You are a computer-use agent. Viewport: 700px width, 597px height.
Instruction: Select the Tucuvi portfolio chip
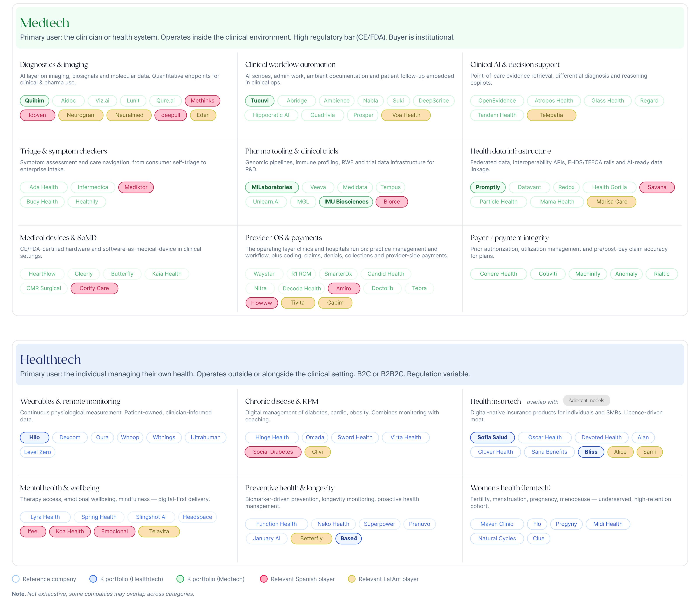tap(260, 101)
